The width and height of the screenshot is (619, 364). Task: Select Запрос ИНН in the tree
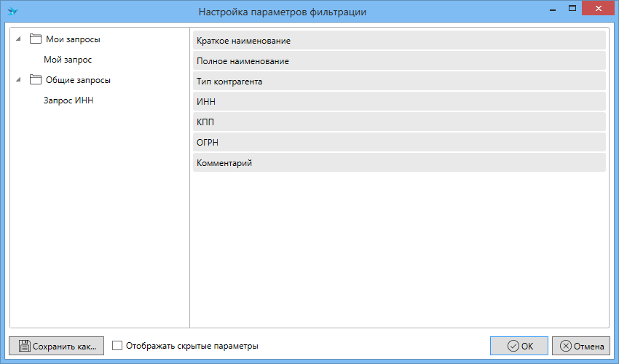click(68, 100)
